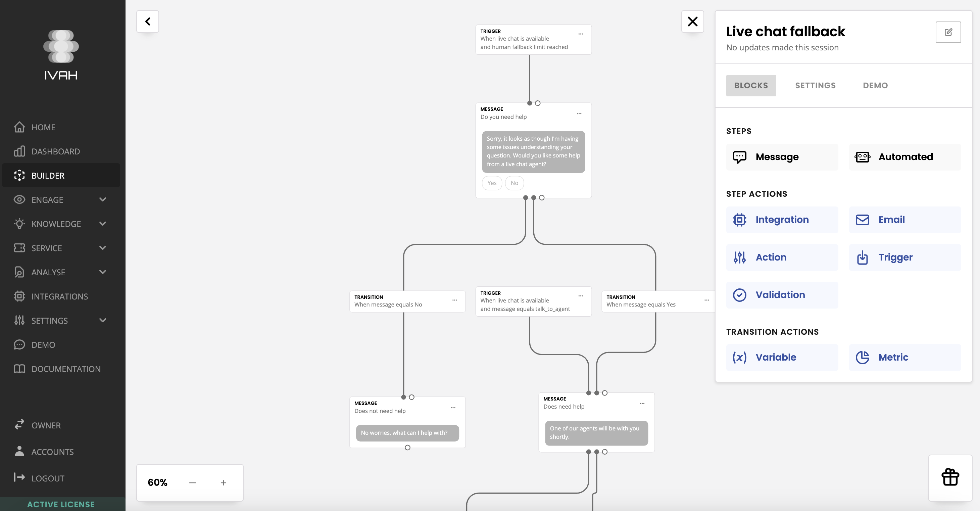Click the back arrow button
This screenshot has width=980, height=511.
click(x=148, y=21)
